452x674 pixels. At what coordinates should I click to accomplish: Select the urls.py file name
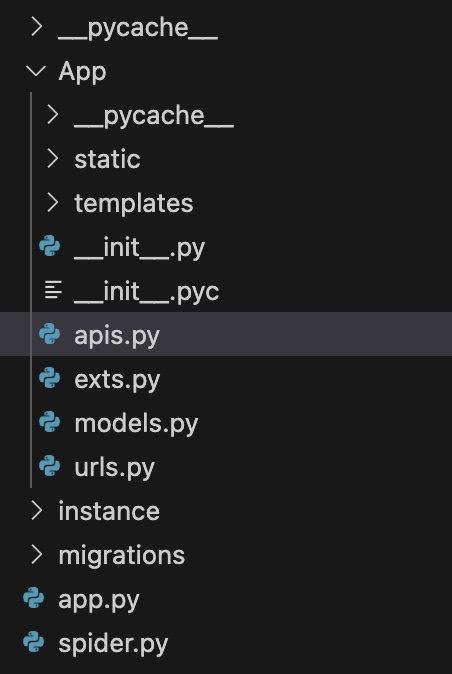pos(114,467)
